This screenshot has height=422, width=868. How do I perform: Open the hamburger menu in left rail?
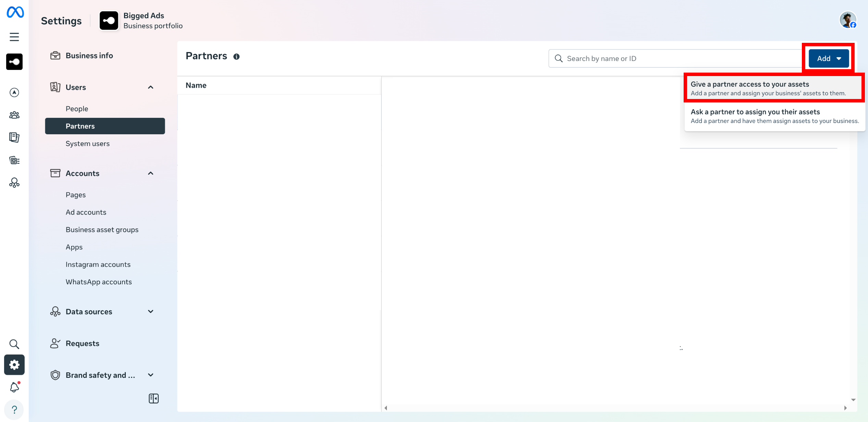pyautogui.click(x=14, y=37)
